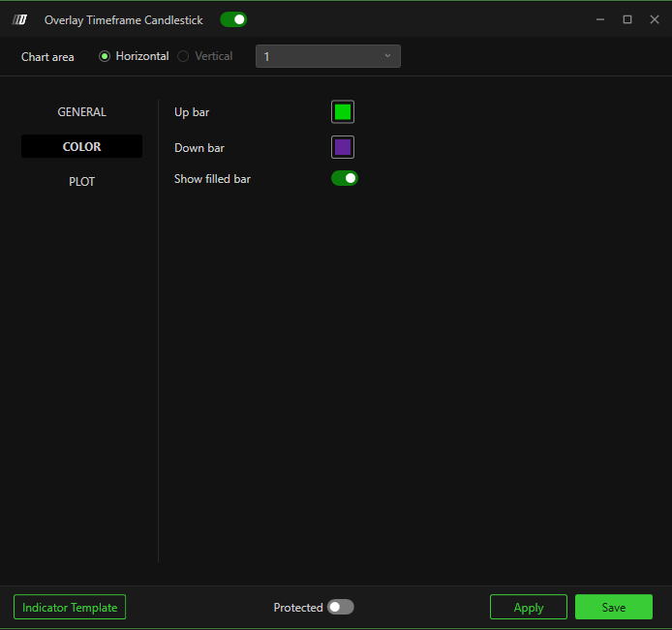Click the Overlay Timeframe Candlestick title text

(124, 20)
